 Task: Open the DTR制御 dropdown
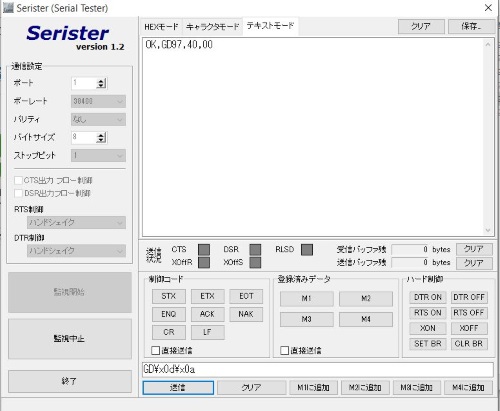(76, 250)
